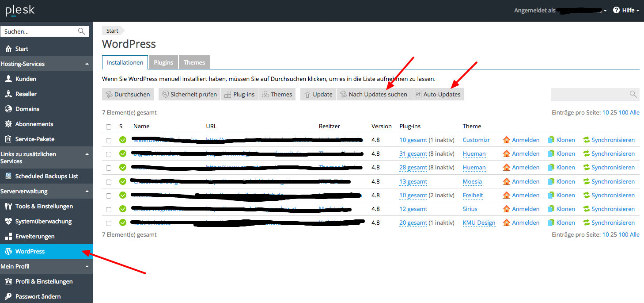
Task: Click Nach Updates suchen button
Action: [x=373, y=94]
